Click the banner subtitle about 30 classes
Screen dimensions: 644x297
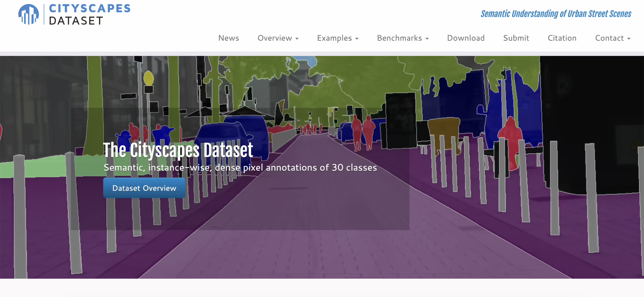click(x=240, y=168)
